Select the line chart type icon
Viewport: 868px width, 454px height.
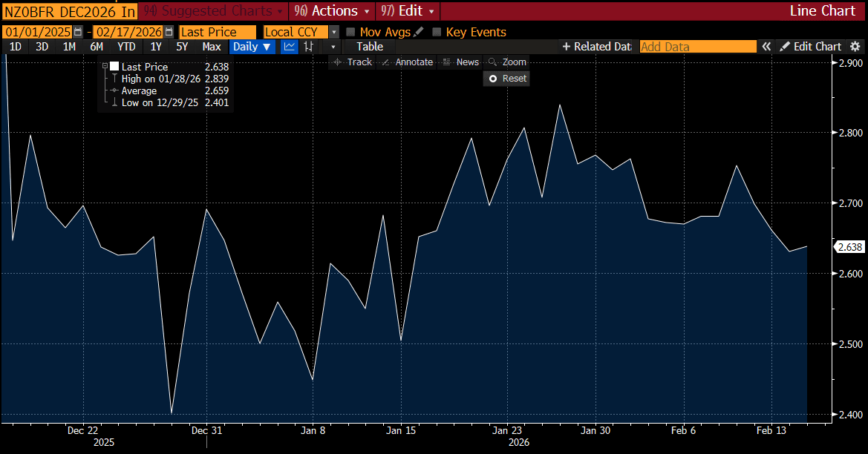point(289,47)
